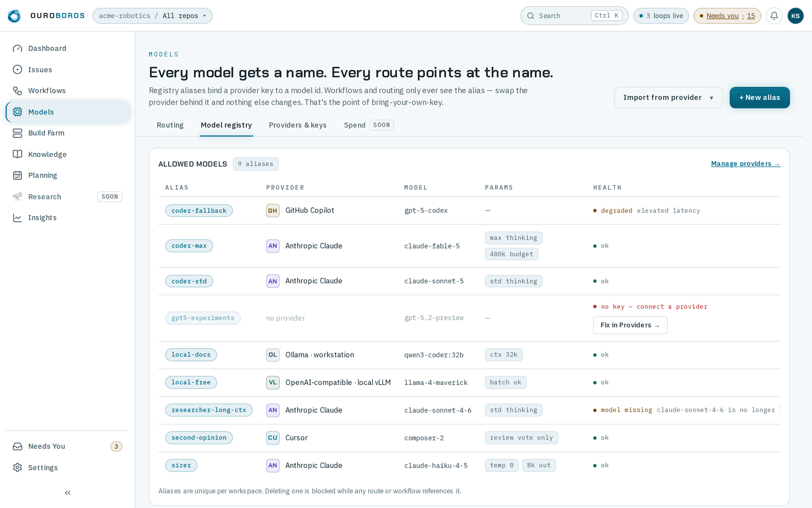Viewport: 812px width, 508px height.
Task: Select the researcher-long-ctx alias
Action: pos(209,410)
